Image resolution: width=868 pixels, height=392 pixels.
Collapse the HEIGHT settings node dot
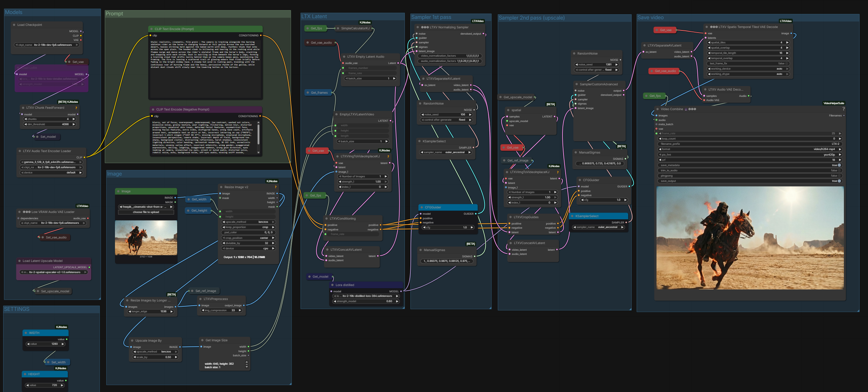tap(25, 374)
